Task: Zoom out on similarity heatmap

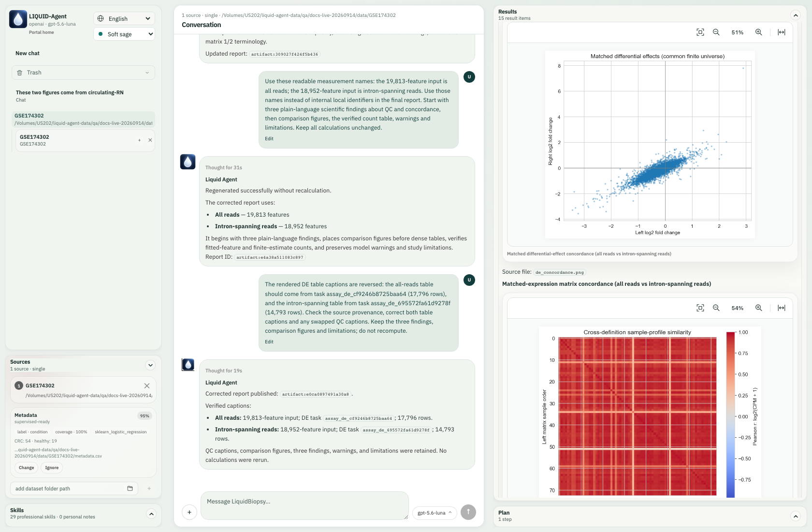Action: (716, 308)
